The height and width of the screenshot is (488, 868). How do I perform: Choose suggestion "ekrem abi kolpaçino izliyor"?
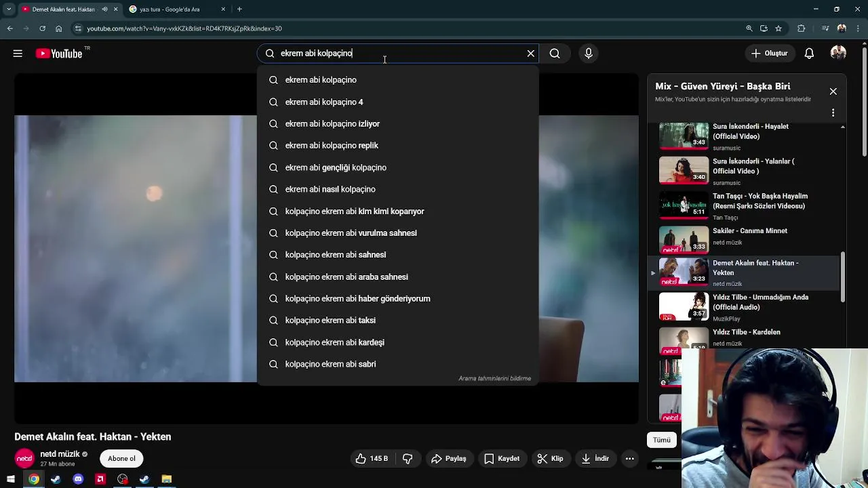(x=398, y=124)
